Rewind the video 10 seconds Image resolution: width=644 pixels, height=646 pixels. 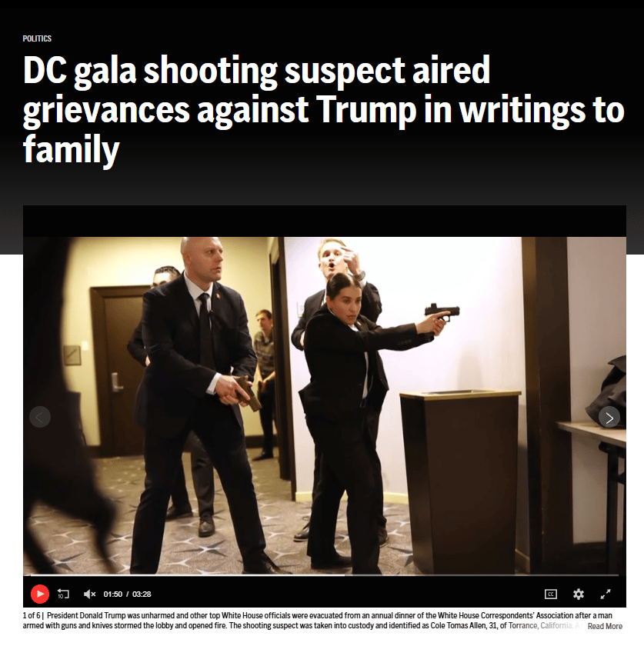coord(63,594)
